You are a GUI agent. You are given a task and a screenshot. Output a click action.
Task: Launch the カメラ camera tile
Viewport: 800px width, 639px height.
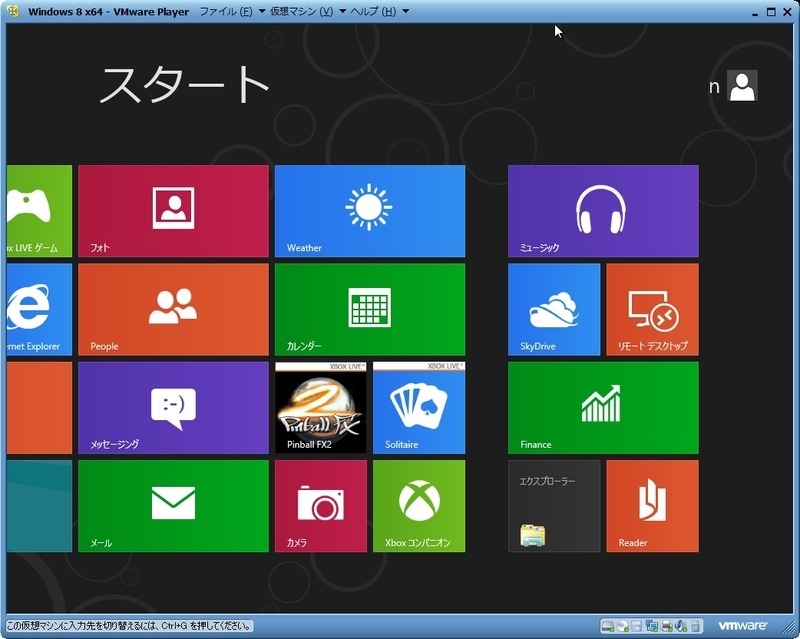tap(321, 506)
